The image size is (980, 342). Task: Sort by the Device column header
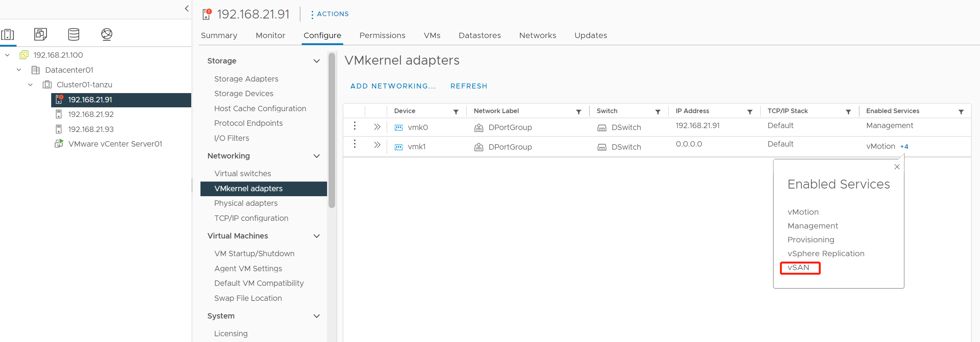click(404, 111)
